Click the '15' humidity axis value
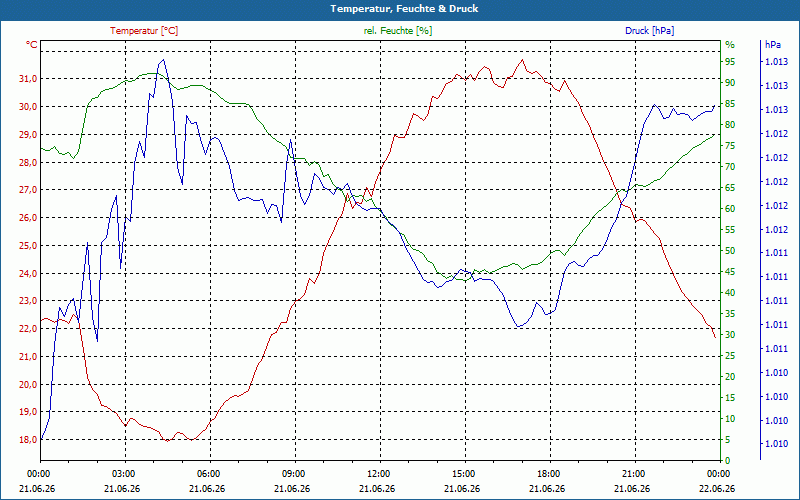Screen dimensions: 800x500 pyautogui.click(x=730, y=397)
